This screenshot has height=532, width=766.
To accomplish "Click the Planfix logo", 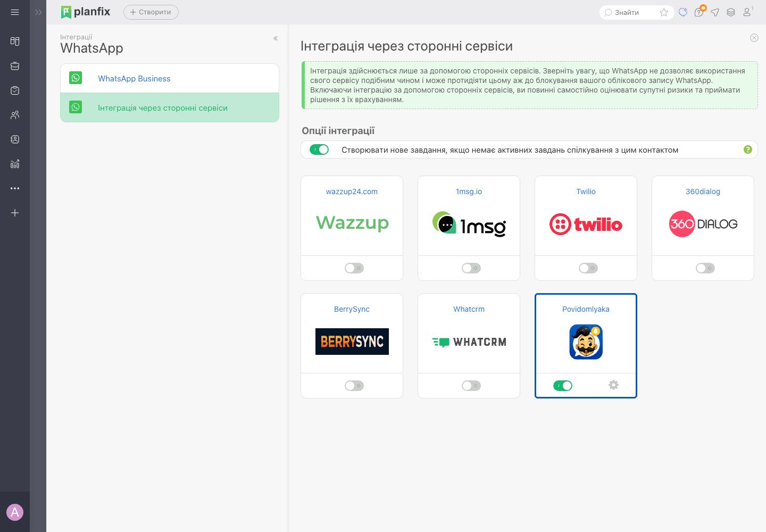I will click(86, 12).
